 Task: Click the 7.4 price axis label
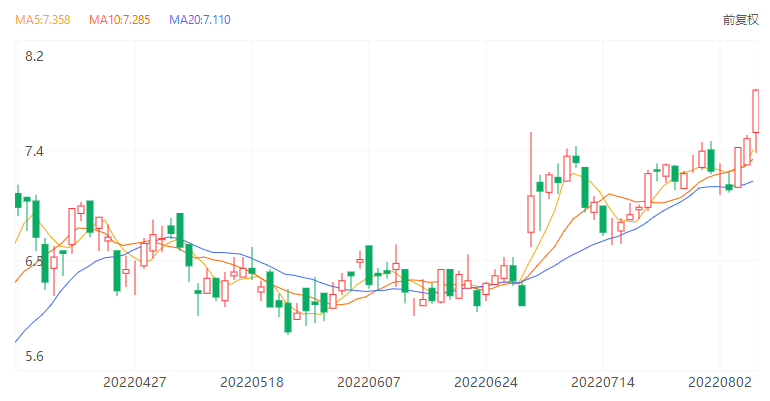pyautogui.click(x=34, y=151)
